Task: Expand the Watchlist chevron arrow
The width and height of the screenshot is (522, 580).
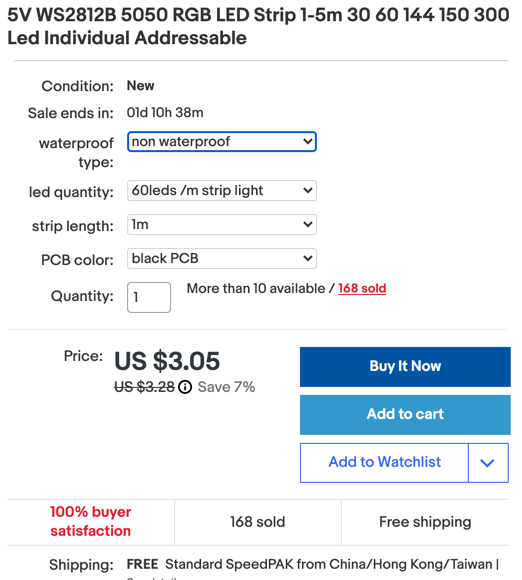Action: pyautogui.click(x=488, y=463)
